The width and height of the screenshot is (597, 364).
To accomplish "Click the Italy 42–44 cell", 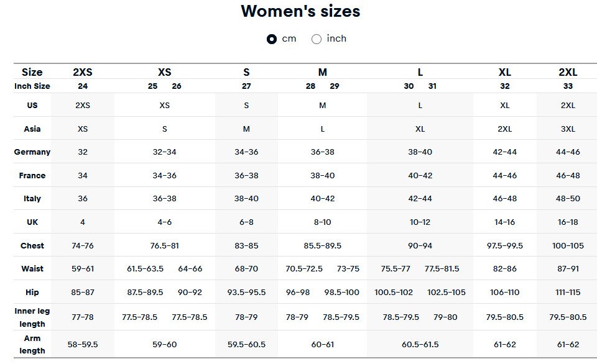I will pyautogui.click(x=420, y=199).
